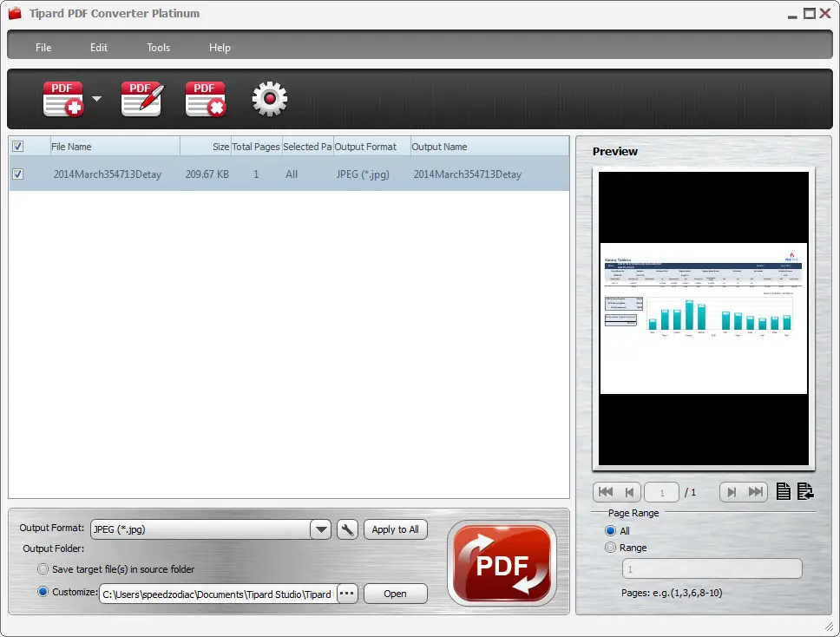Click the Open folder button

pyautogui.click(x=396, y=594)
